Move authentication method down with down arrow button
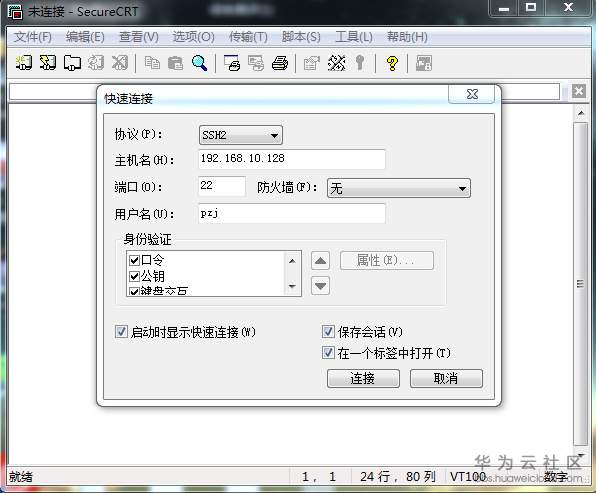Image resolution: width=596 pixels, height=493 pixels. [320, 285]
